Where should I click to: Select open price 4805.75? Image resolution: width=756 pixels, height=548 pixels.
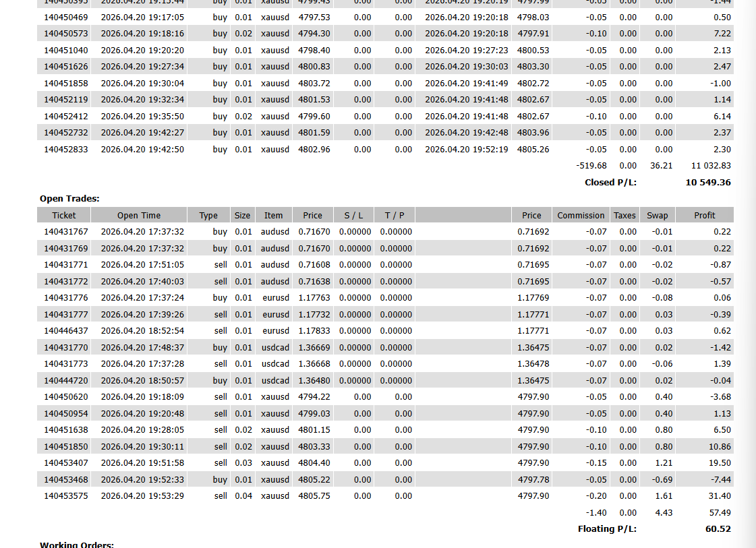point(314,496)
